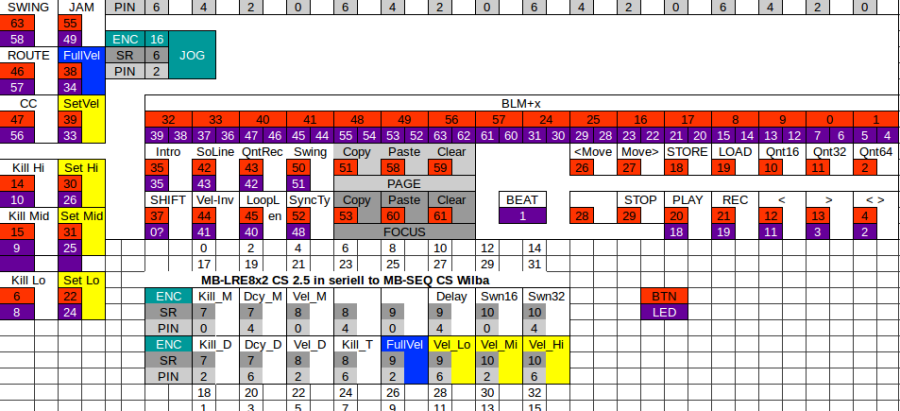The height and width of the screenshot is (411, 900).
Task: Click orange cell 55 under JAM
Action: click(x=70, y=23)
